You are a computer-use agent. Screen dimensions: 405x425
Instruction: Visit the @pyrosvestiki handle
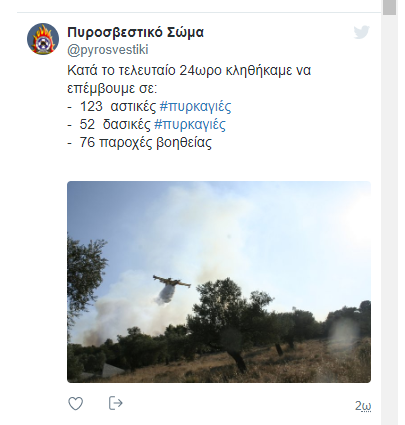pyautogui.click(x=108, y=50)
